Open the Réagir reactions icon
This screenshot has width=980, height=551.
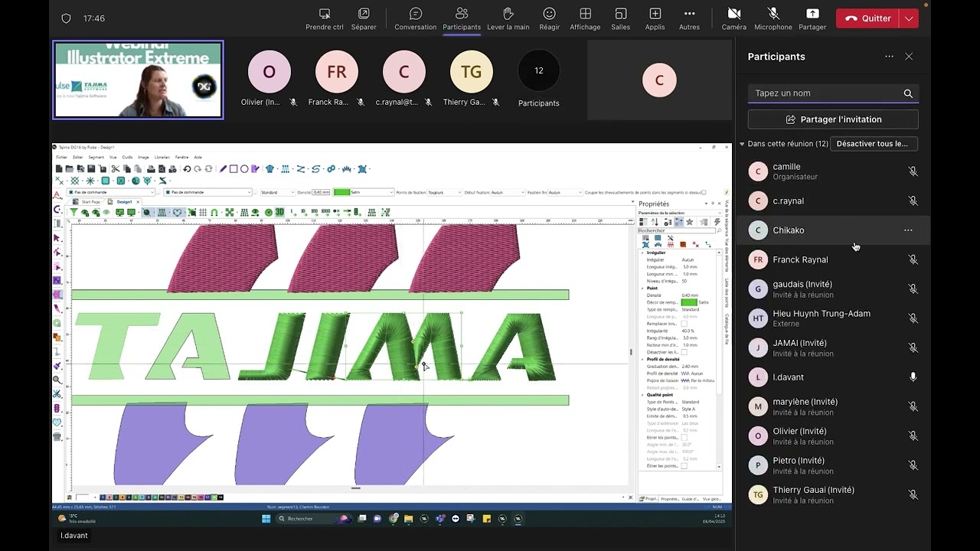coord(549,18)
